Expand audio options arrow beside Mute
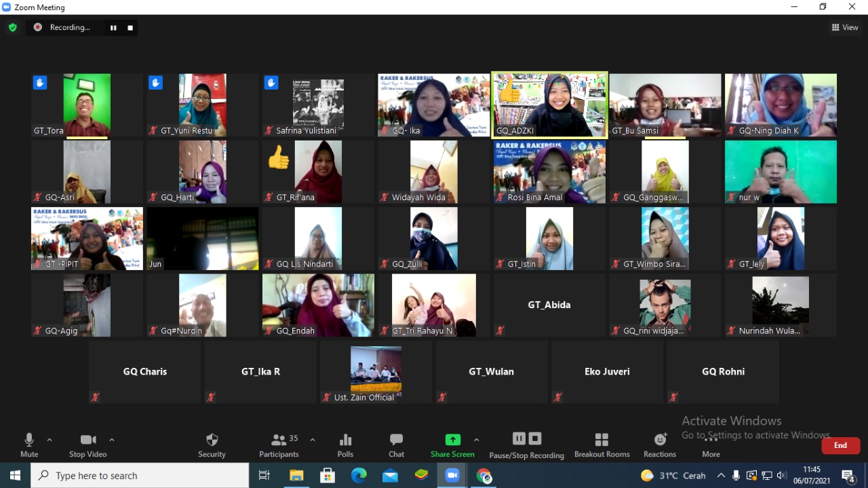The height and width of the screenshot is (488, 868). (x=50, y=440)
